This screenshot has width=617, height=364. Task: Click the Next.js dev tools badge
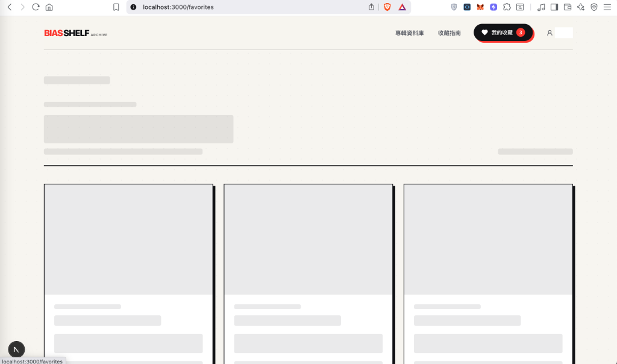pos(16,350)
